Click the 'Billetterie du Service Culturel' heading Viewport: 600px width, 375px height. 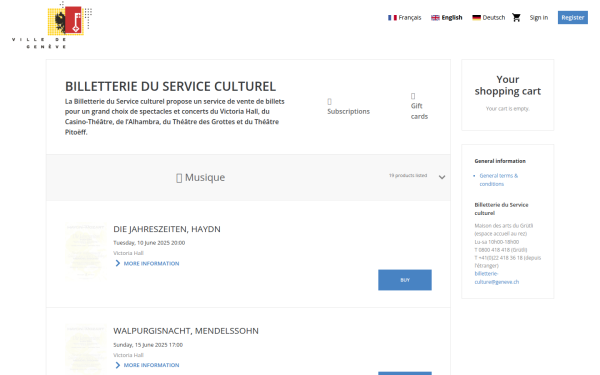click(x=170, y=86)
